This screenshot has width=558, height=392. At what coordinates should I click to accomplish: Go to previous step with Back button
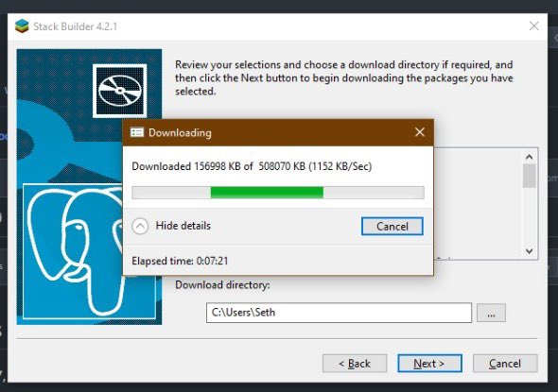[355, 364]
